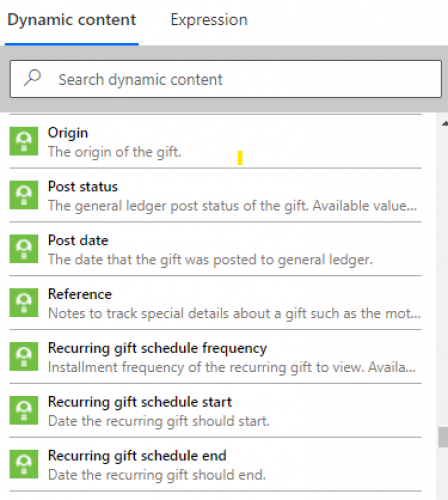The width and height of the screenshot is (448, 500).
Task: Click the green icon beside Reference
Action: [24, 303]
